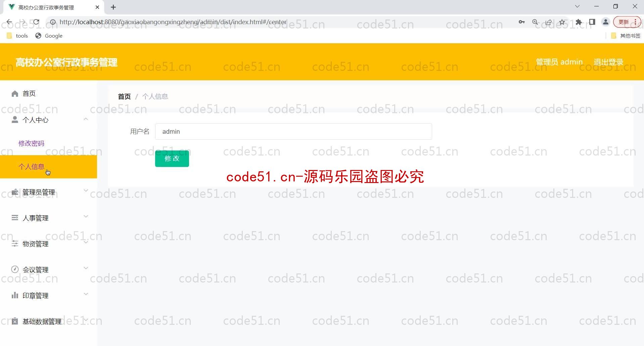This screenshot has height=346, width=644.
Task: Open a new browser tab with the plus button
Action: click(x=113, y=7)
